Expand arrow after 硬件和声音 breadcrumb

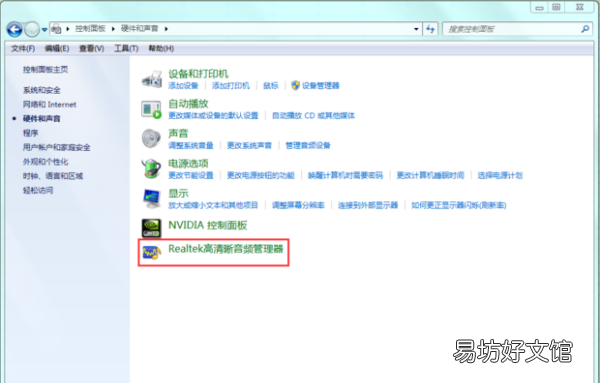click(x=166, y=29)
